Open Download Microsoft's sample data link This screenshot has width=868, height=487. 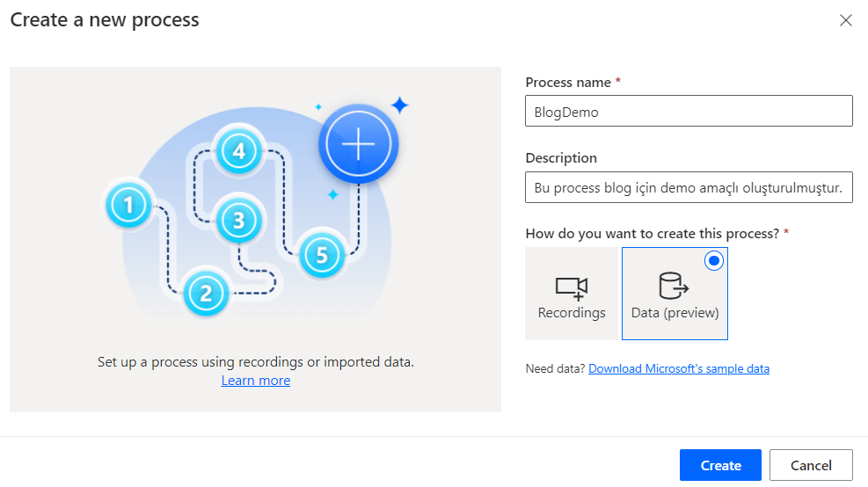coord(679,368)
